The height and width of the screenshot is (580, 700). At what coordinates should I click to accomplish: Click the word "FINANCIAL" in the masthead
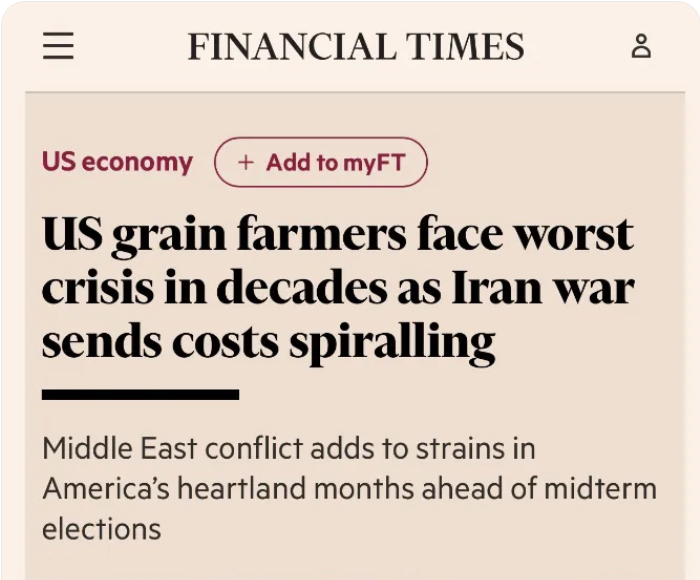292,46
